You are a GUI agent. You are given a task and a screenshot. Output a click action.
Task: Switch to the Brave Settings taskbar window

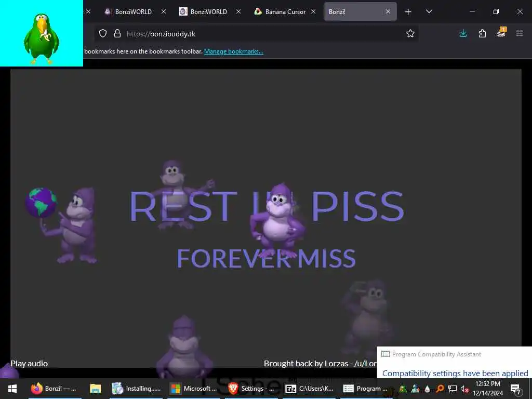[x=251, y=389]
